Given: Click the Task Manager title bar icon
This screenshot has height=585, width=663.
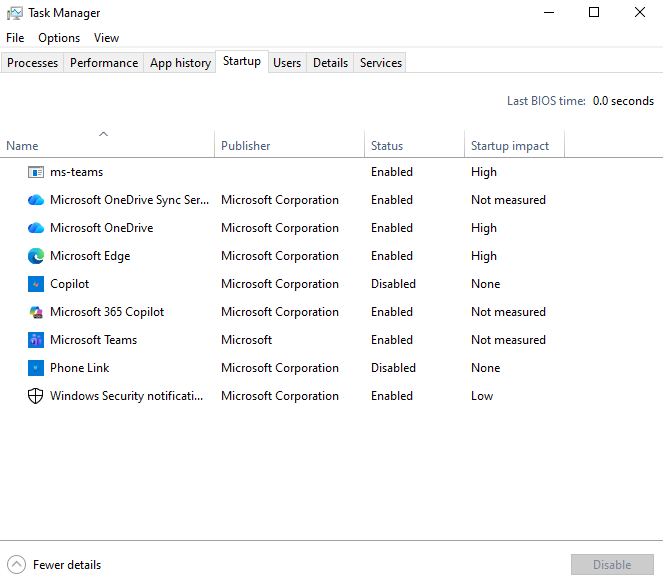Looking at the screenshot, I should (x=14, y=13).
